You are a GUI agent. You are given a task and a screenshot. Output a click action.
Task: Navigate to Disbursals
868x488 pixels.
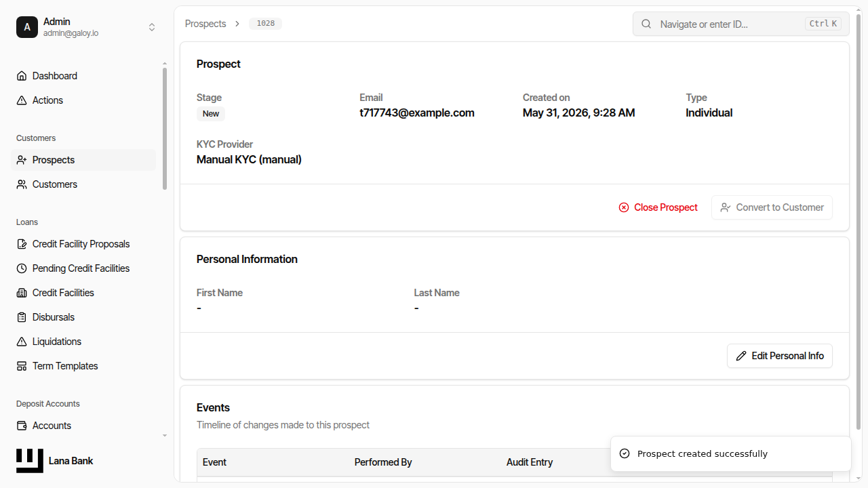click(84, 317)
